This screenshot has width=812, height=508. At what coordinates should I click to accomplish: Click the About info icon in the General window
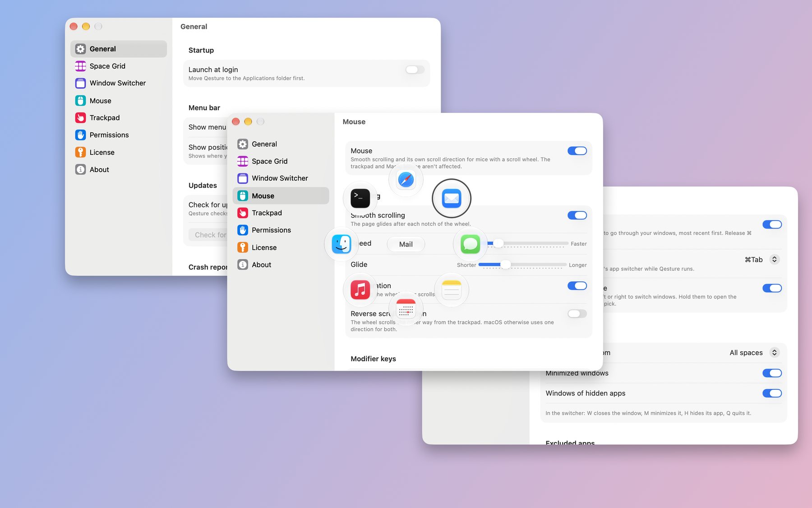[x=80, y=170]
